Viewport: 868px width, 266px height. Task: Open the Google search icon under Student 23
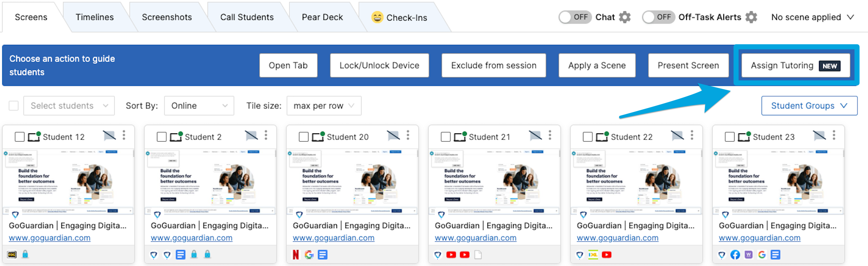(x=762, y=254)
